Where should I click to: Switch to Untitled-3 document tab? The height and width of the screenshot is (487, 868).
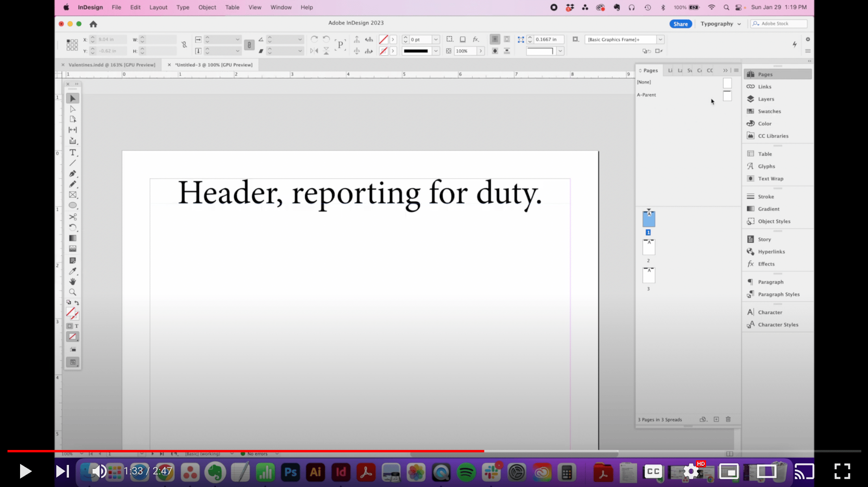tap(214, 65)
